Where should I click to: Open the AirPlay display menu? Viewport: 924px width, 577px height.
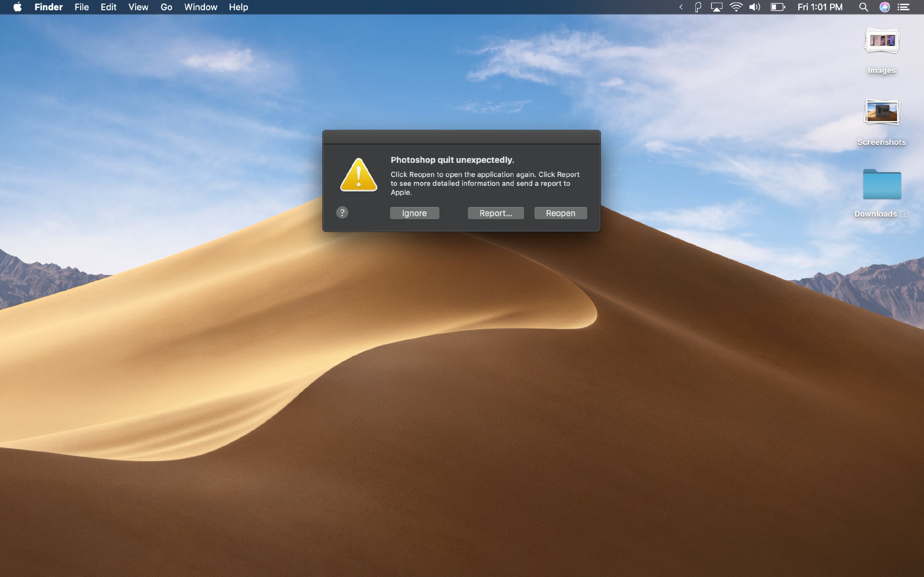click(x=716, y=7)
